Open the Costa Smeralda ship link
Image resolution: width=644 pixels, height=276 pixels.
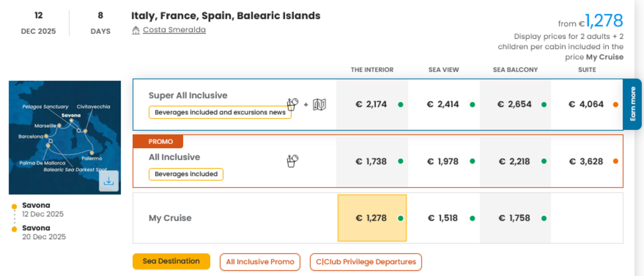click(174, 30)
